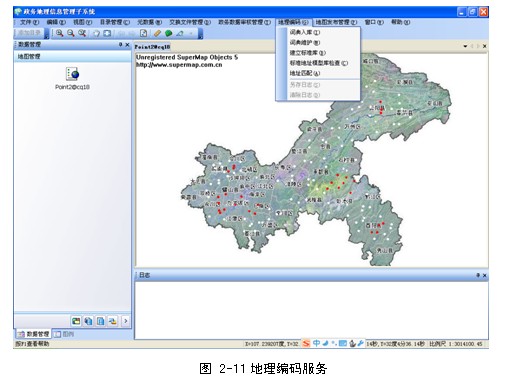Click the Sogou input method S icon
The width and height of the screenshot is (510, 386).
click(x=306, y=343)
